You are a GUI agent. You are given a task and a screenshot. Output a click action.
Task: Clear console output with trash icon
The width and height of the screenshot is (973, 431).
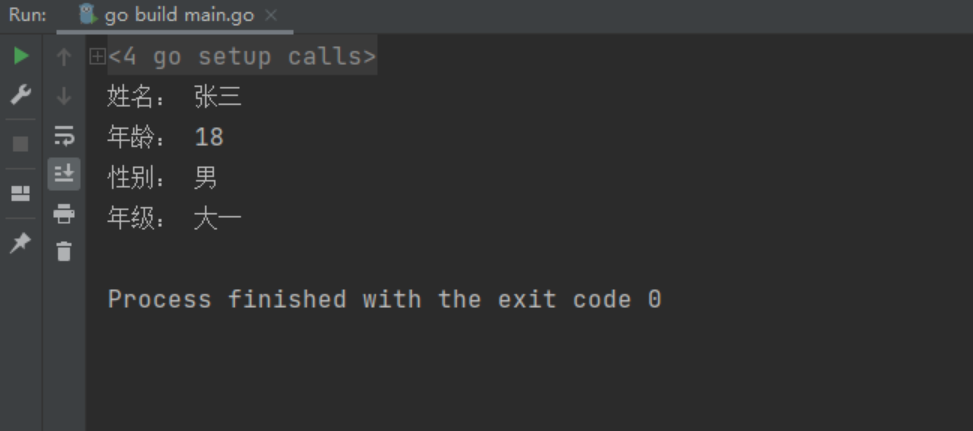(64, 251)
